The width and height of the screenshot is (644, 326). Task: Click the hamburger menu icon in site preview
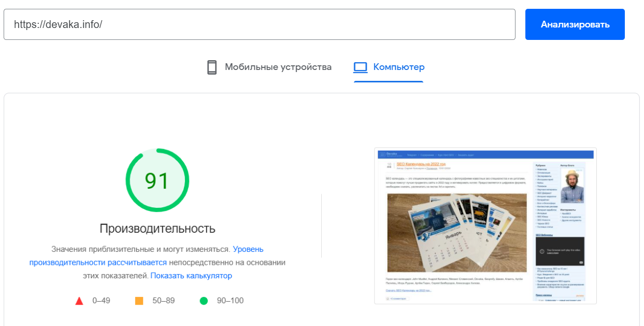point(382,154)
